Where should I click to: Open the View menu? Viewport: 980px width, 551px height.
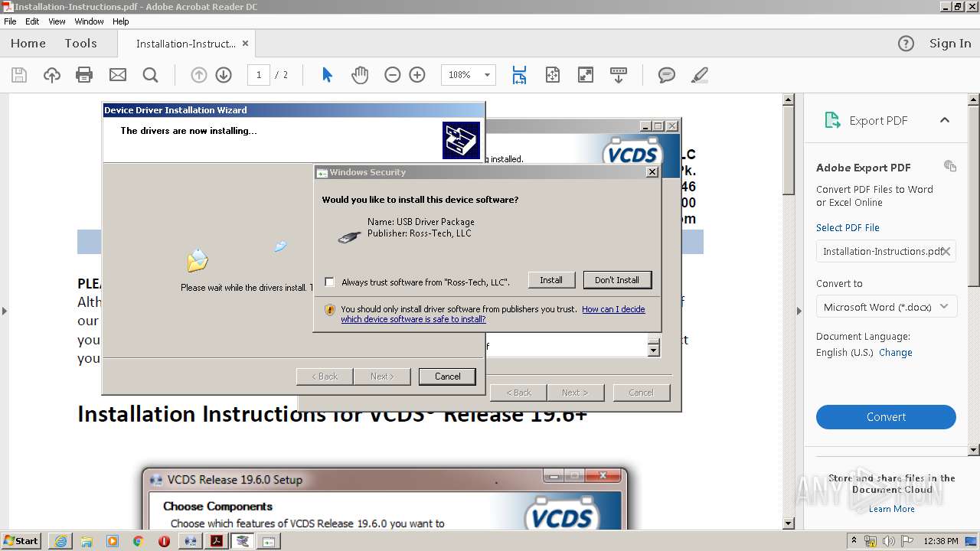[x=57, y=21]
